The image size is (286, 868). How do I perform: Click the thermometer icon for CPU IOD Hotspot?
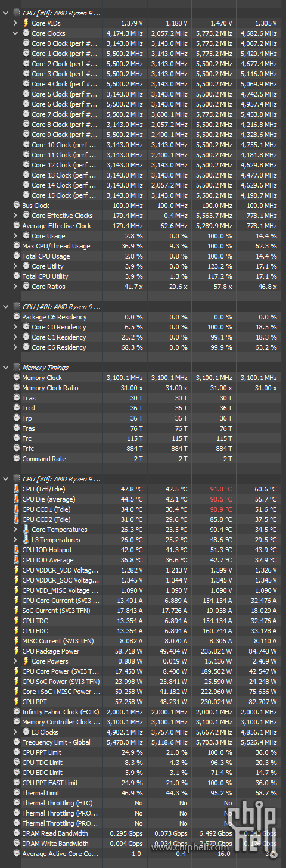click(17, 550)
